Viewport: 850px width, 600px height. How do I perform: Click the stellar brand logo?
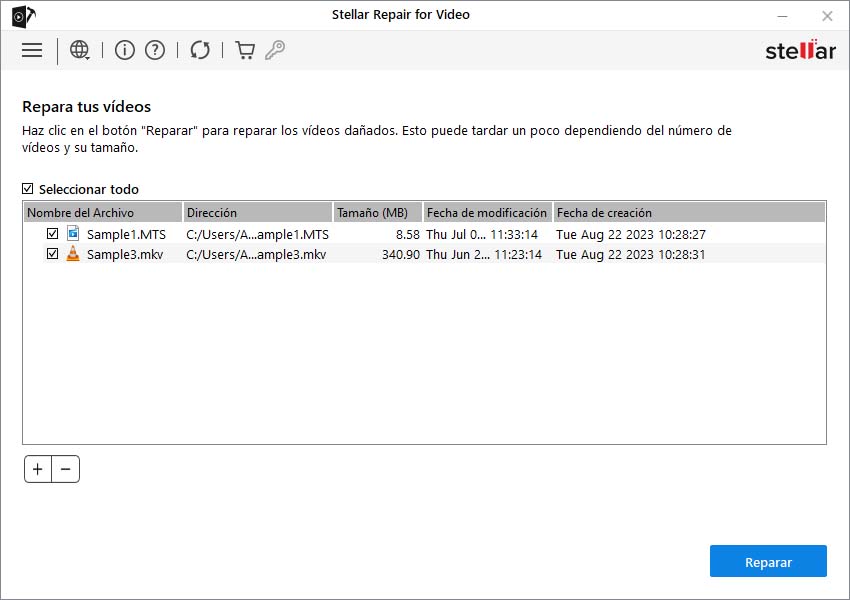pos(800,50)
